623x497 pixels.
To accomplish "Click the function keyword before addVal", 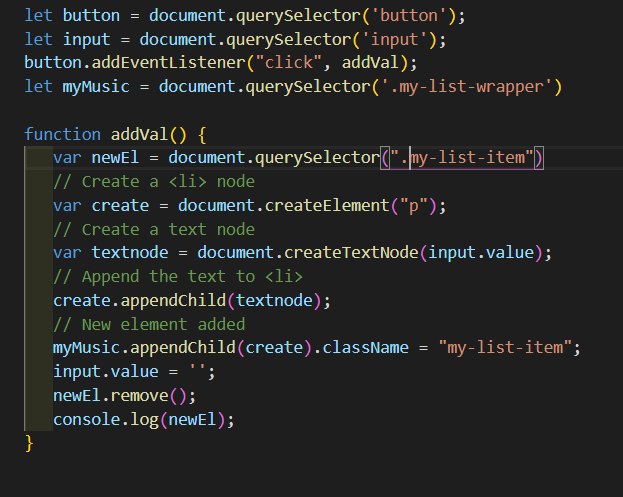I will (62, 134).
